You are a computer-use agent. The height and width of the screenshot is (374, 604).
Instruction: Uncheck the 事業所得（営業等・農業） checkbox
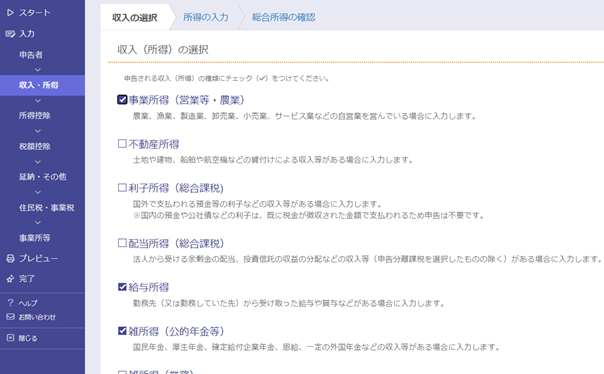coord(122,100)
